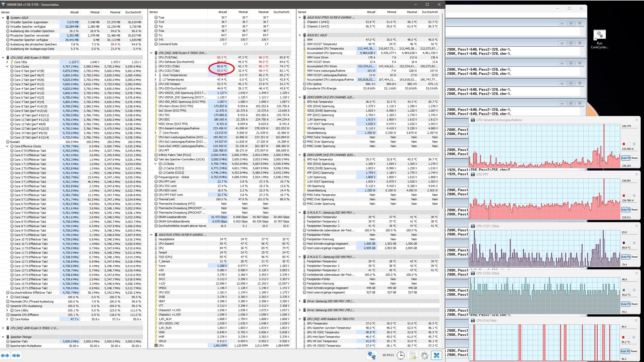644x362 pixels.
Task: Close the CPU-Gesamt-Leistungsaufnahme graph
Action: pos(637,120)
